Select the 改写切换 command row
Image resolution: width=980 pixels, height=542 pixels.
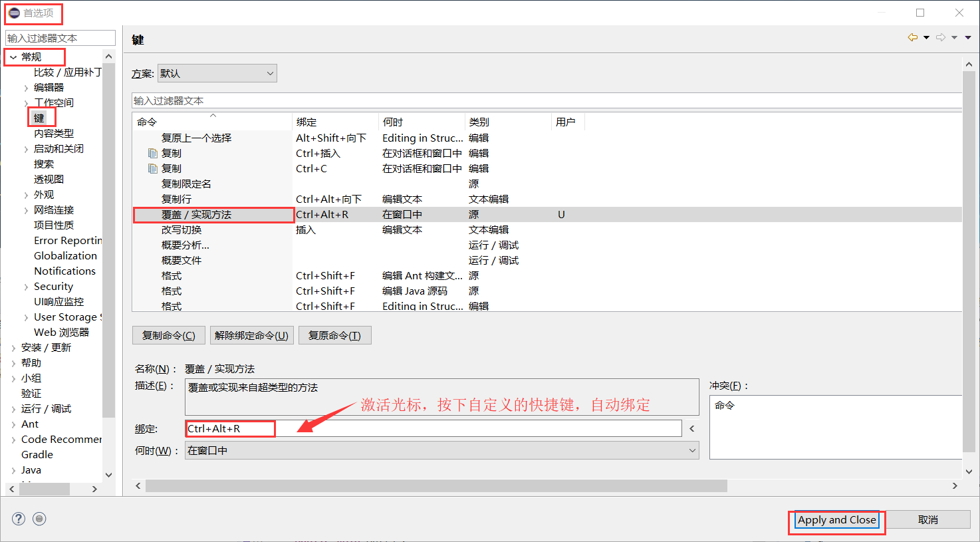[x=182, y=230]
